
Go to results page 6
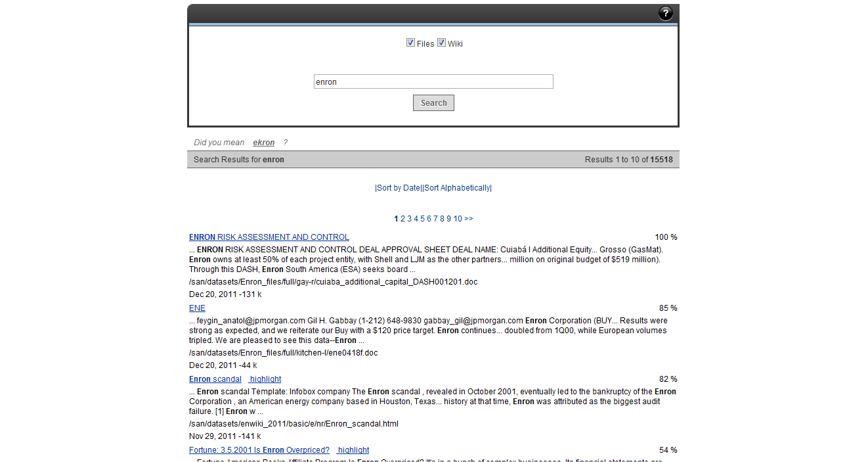(x=429, y=219)
